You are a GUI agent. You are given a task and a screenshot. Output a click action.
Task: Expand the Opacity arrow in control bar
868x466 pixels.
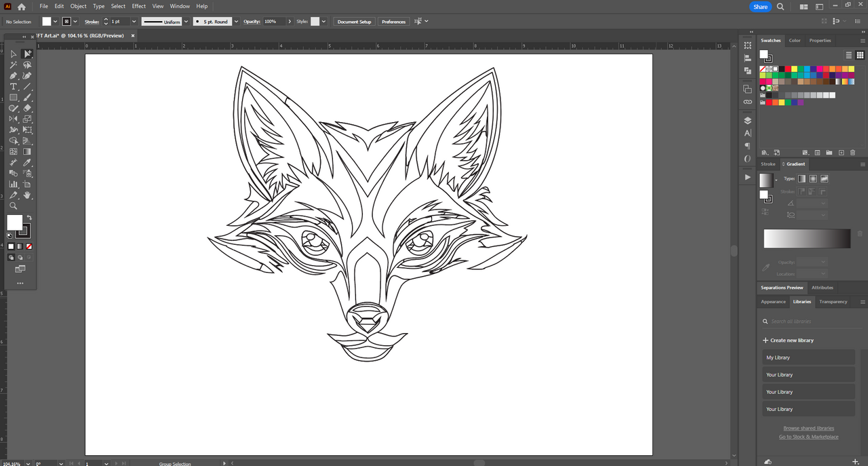click(290, 22)
